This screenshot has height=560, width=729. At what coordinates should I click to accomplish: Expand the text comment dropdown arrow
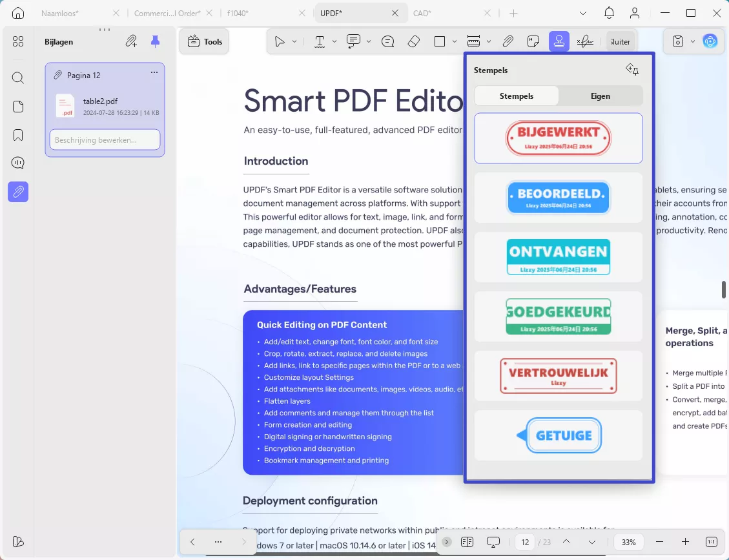[x=369, y=42]
